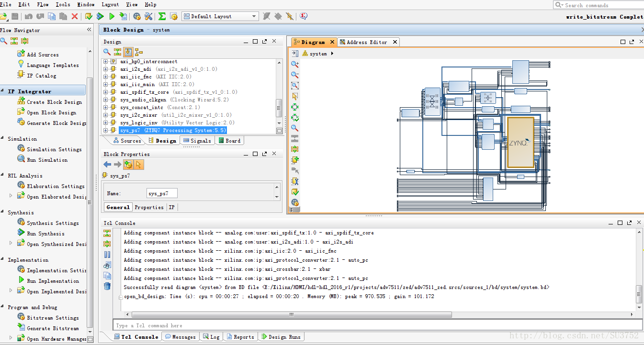
Task: Click the green Run Implementation arrow in toolbar
Action: pos(112,16)
